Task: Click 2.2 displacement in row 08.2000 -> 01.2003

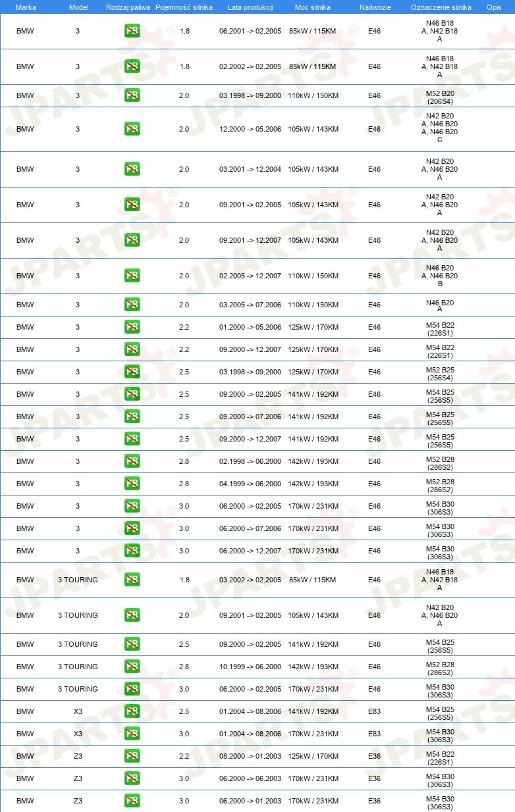Action: tap(184, 756)
